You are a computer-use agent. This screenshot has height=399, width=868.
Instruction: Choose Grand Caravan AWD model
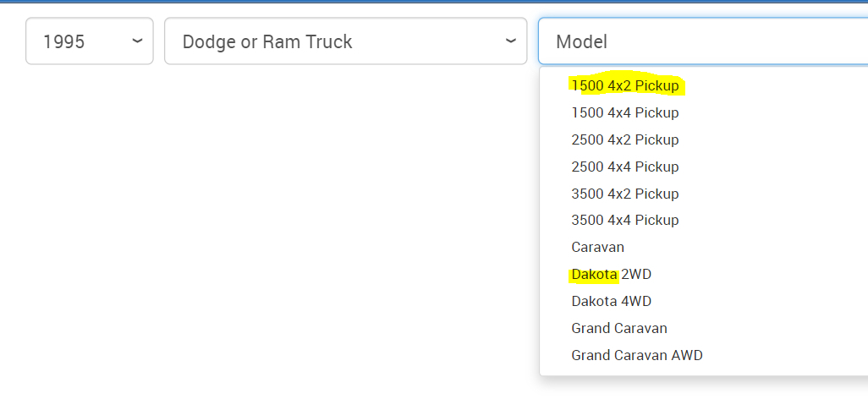(x=636, y=355)
